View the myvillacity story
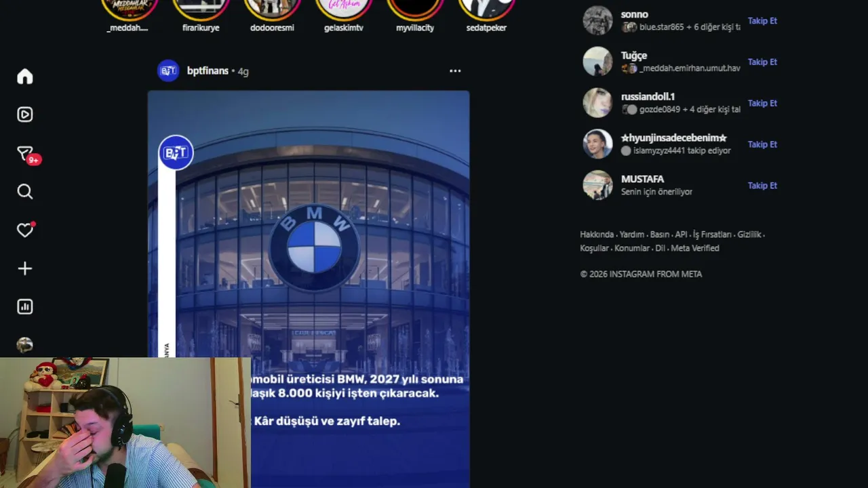The width and height of the screenshot is (868, 488). tap(415, 8)
